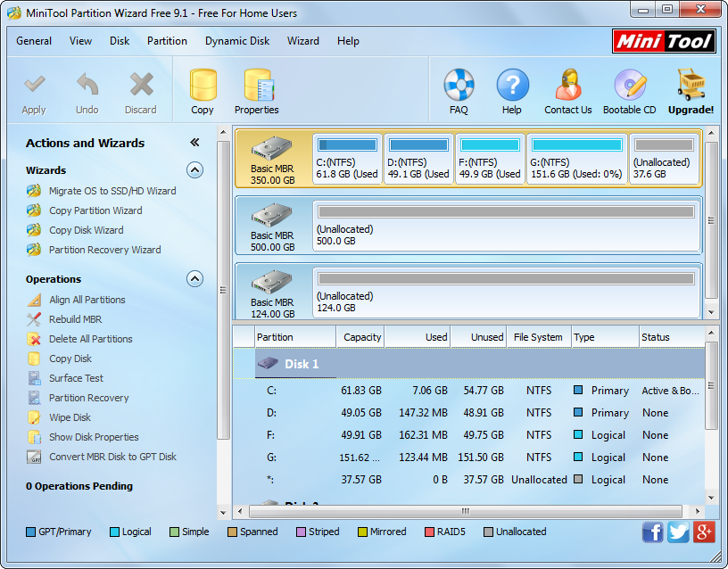Select the F:(NTFS) partition block

coord(491,159)
